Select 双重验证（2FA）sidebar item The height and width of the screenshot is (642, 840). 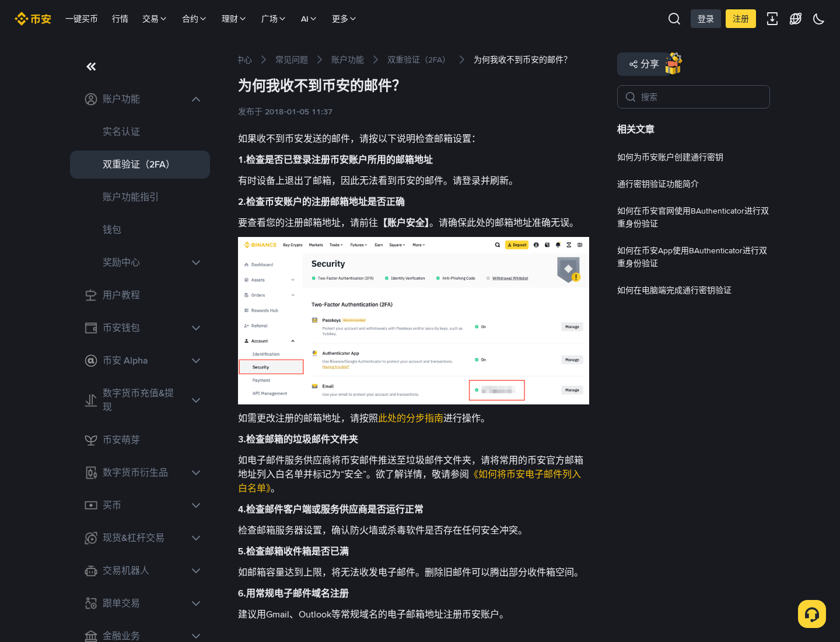(x=140, y=165)
